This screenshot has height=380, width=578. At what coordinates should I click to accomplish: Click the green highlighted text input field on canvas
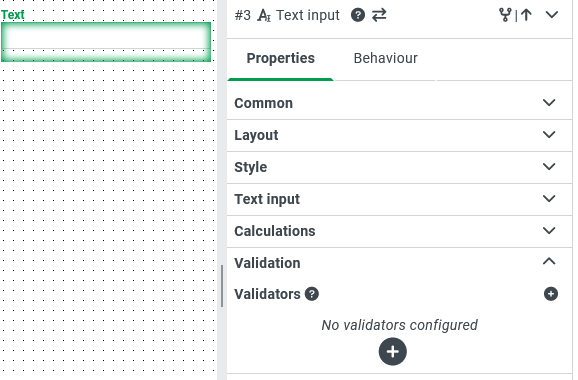coord(106,42)
